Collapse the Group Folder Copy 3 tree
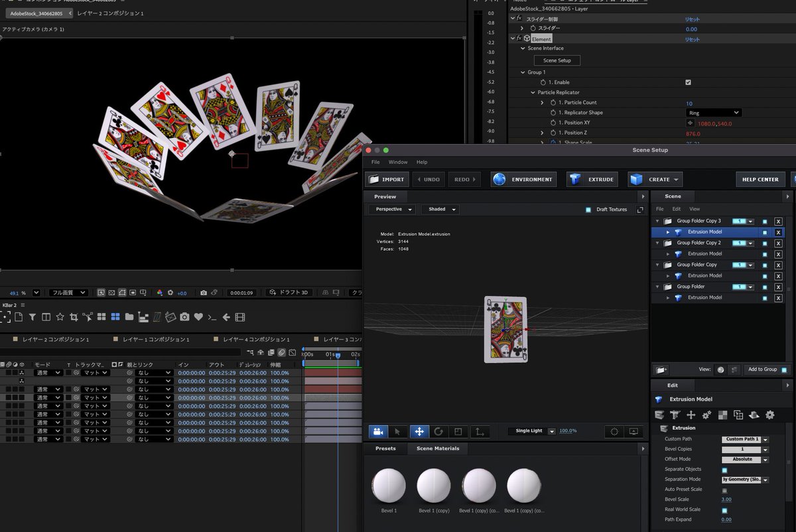This screenshot has height=532, width=796. click(x=657, y=222)
